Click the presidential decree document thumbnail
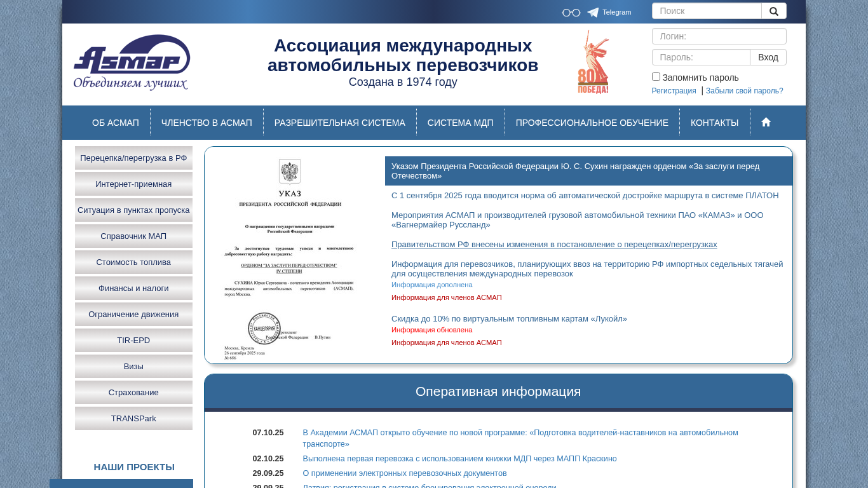The width and height of the screenshot is (868, 488). click(290, 259)
